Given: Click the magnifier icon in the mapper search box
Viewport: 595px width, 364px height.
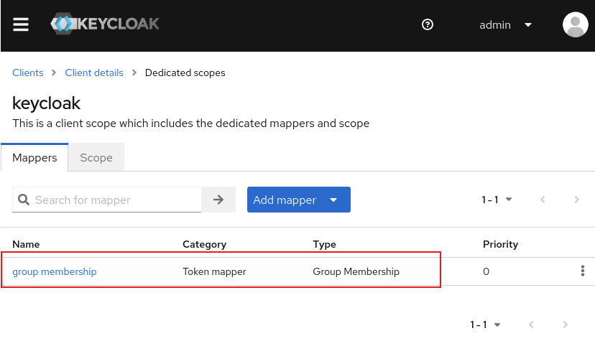Looking at the screenshot, I should (x=24, y=200).
